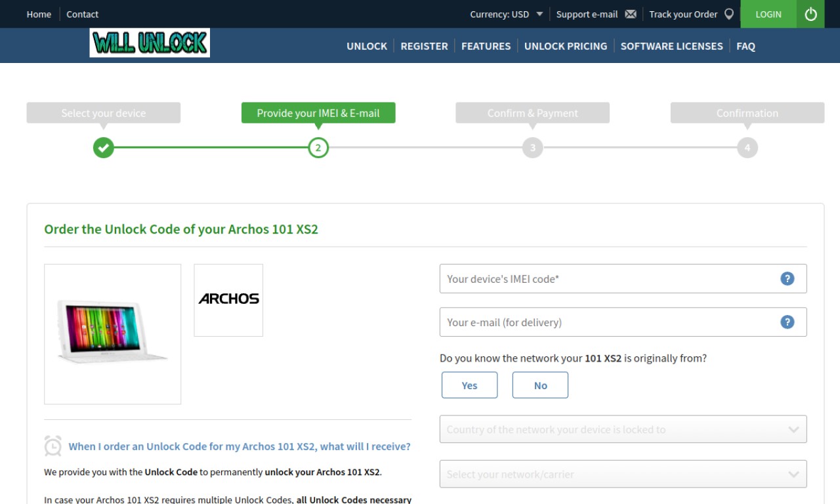This screenshot has width=840, height=504.
Task: Open the SOFTWARE LICENSES menu item
Action: 671,46
